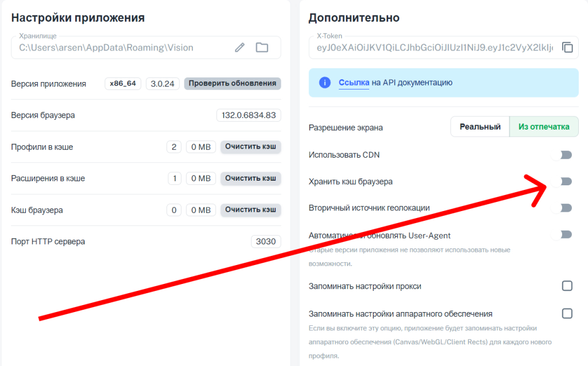Copy the X-Token with copy icon
The height and width of the screenshot is (366, 588).
pyautogui.click(x=567, y=47)
